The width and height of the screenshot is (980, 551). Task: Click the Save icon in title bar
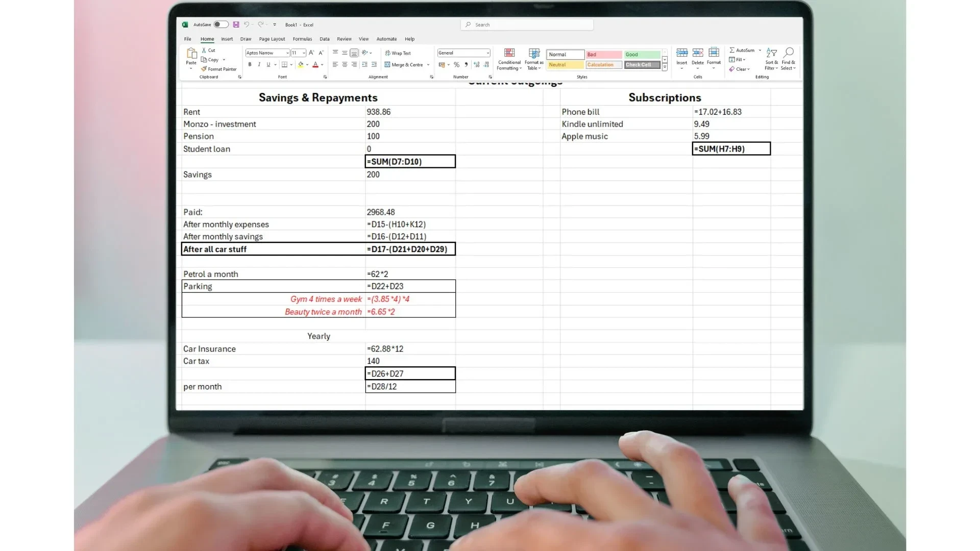tap(236, 24)
